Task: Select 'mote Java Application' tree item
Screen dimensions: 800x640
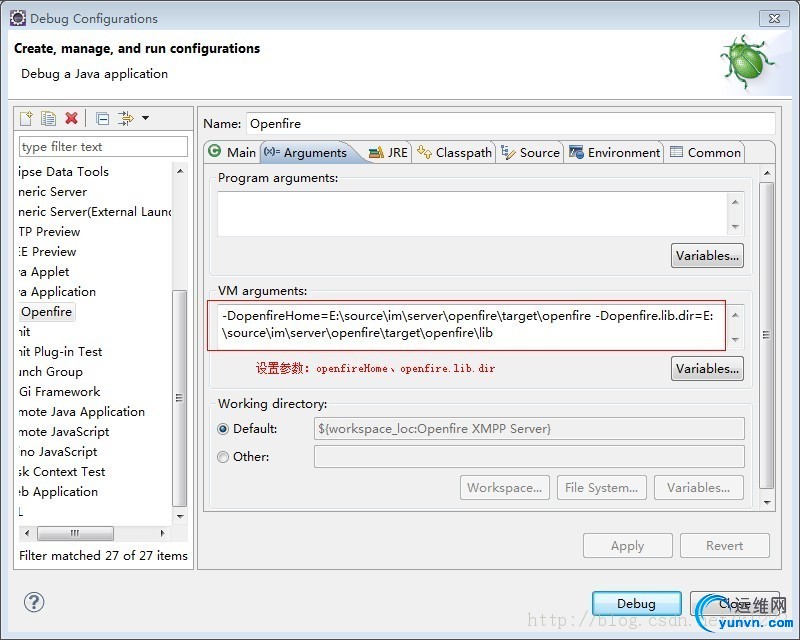Action: coord(82,412)
